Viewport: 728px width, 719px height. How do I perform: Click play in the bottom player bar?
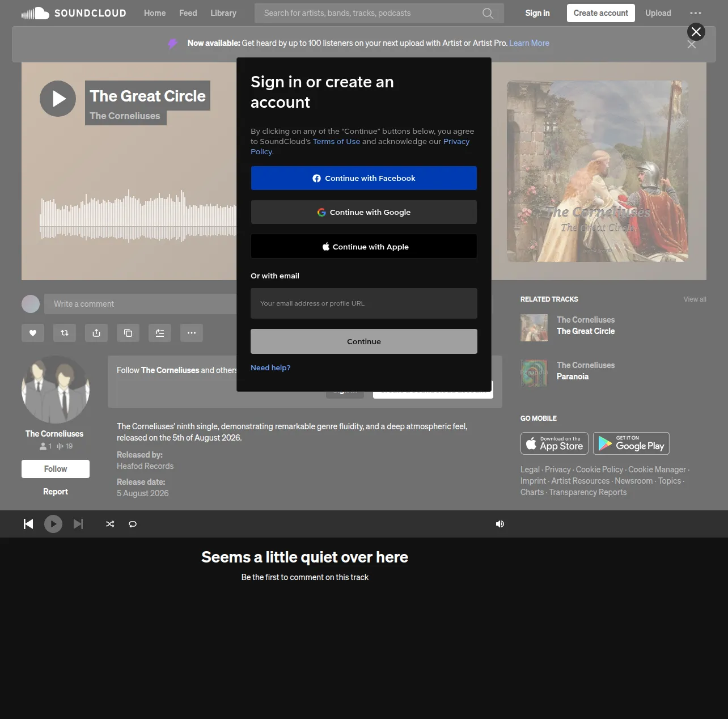click(53, 524)
